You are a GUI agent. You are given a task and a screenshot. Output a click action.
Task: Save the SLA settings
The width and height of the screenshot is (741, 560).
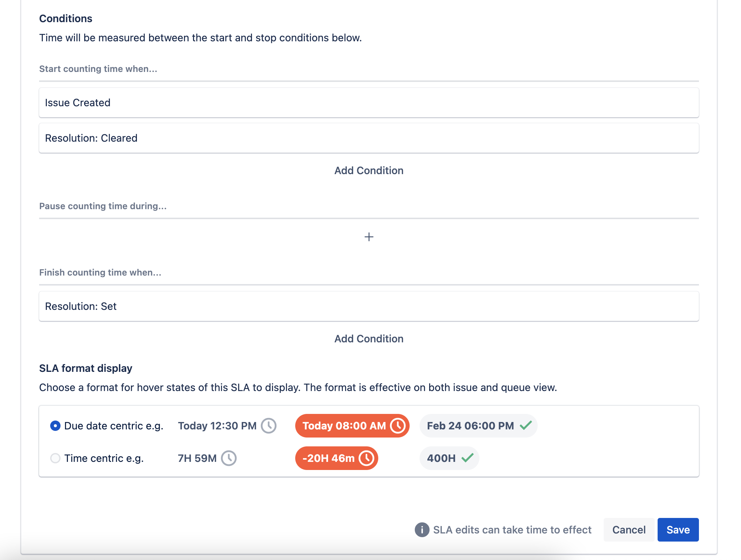[678, 530]
